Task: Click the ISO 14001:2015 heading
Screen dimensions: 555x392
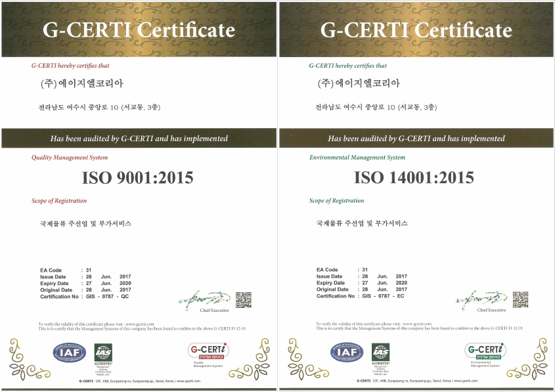Action: tap(414, 177)
